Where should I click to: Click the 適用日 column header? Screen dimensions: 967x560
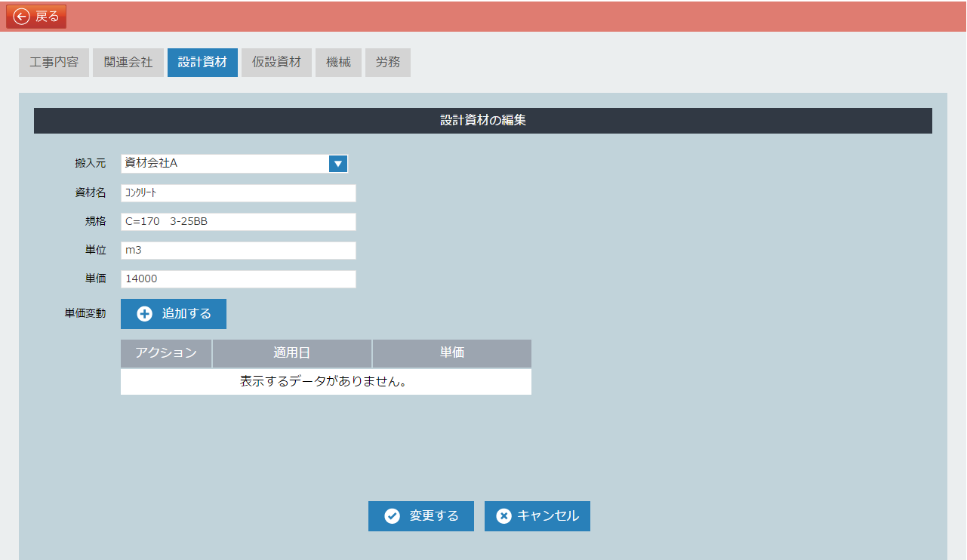click(x=292, y=353)
